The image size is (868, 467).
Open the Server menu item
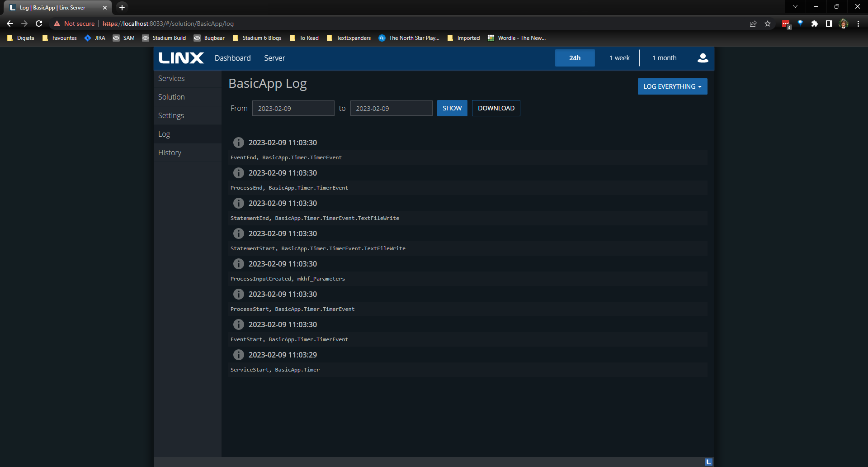pyautogui.click(x=274, y=58)
